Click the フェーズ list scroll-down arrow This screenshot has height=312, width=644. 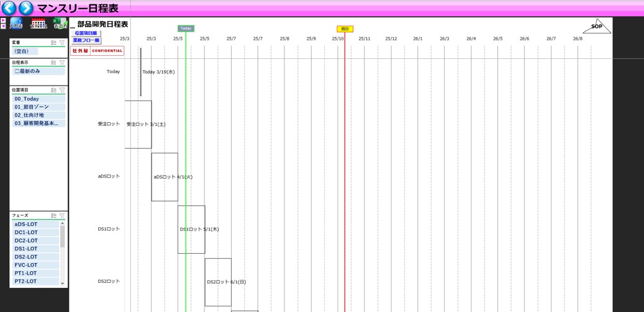[x=63, y=283]
